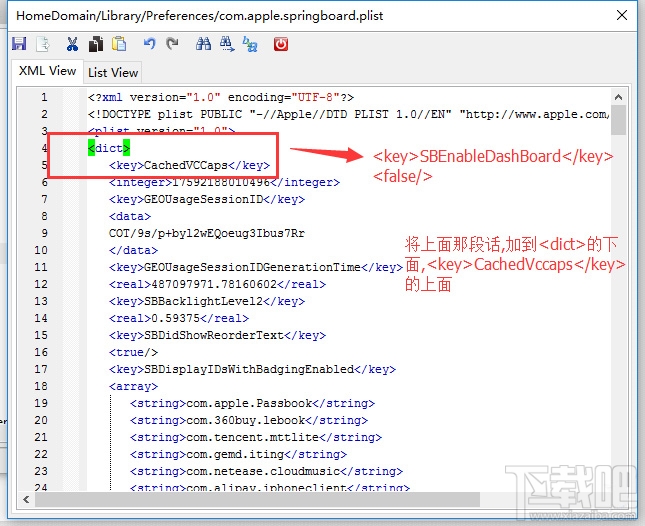
Task: Click the real 487097971.78160602 line
Action: 218,284
